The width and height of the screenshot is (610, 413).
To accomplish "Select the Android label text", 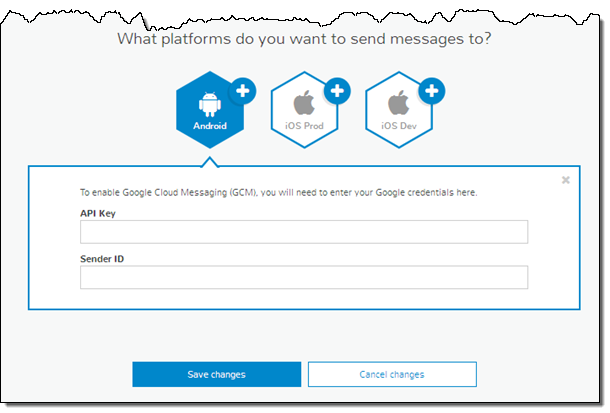I will (x=210, y=127).
